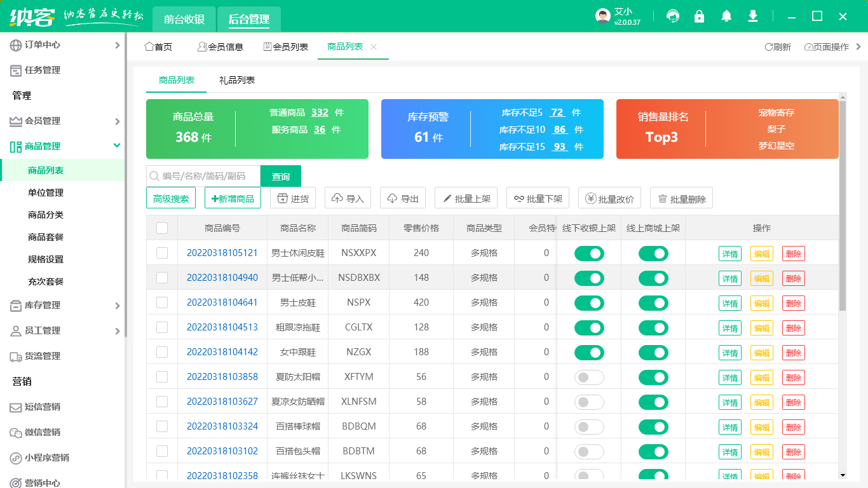Image resolution: width=868 pixels, height=488 pixels.
Task: Click the 刷新 refresh icon
Action: (x=768, y=47)
